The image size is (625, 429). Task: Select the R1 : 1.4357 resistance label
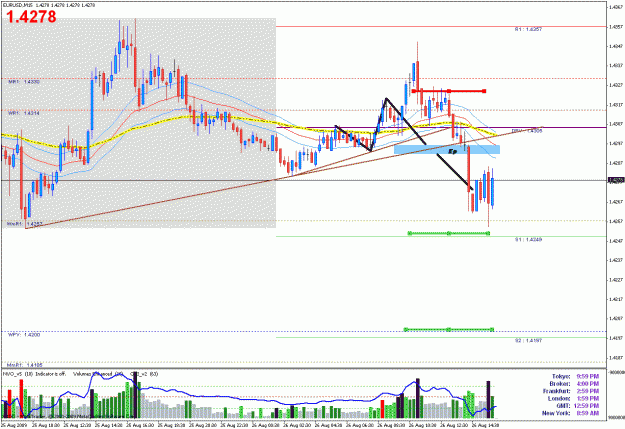coord(528,30)
